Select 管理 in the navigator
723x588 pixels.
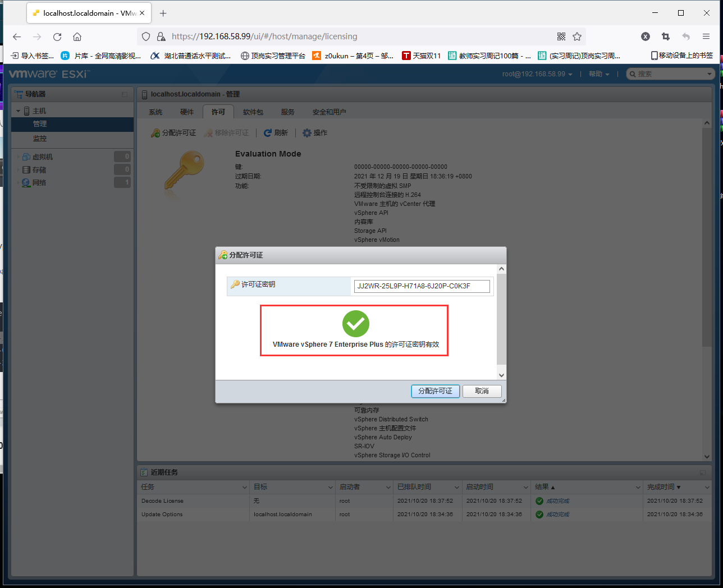coord(72,124)
